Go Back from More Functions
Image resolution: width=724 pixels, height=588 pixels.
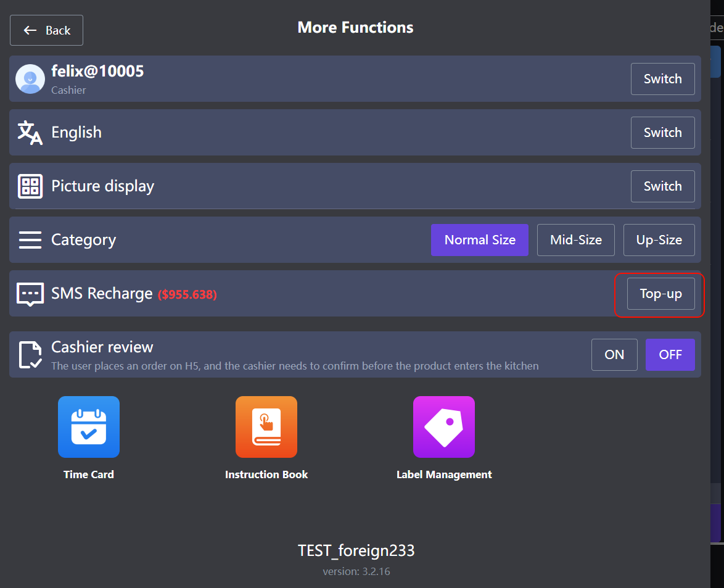coord(47,30)
